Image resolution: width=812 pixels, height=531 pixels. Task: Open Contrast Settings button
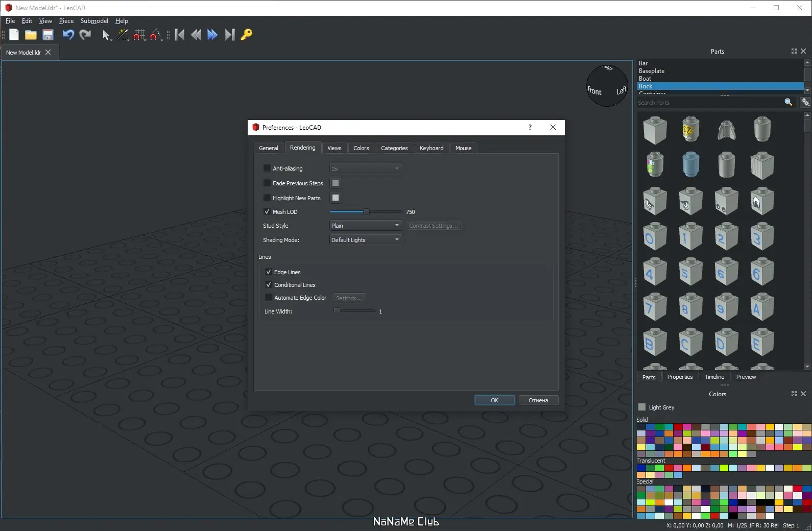click(434, 226)
